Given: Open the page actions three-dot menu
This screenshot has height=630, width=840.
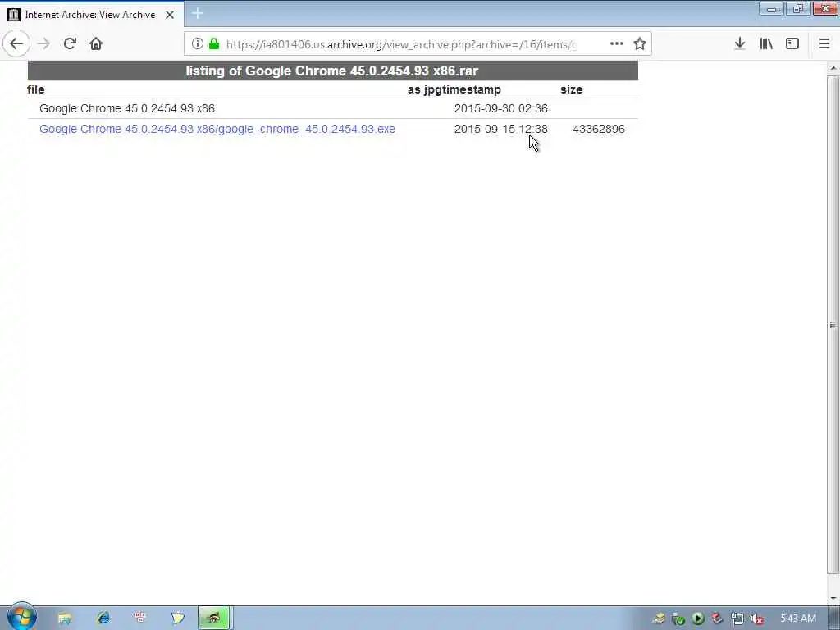Looking at the screenshot, I should (x=617, y=44).
